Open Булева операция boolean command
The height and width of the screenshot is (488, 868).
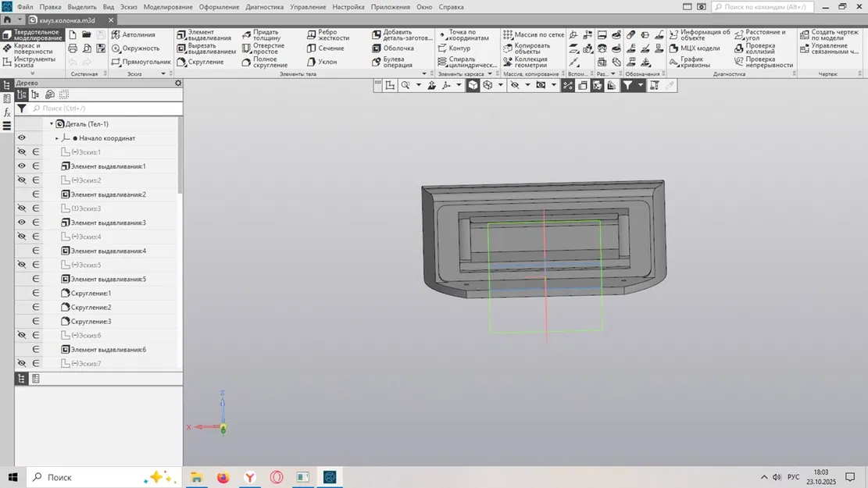[392, 62]
